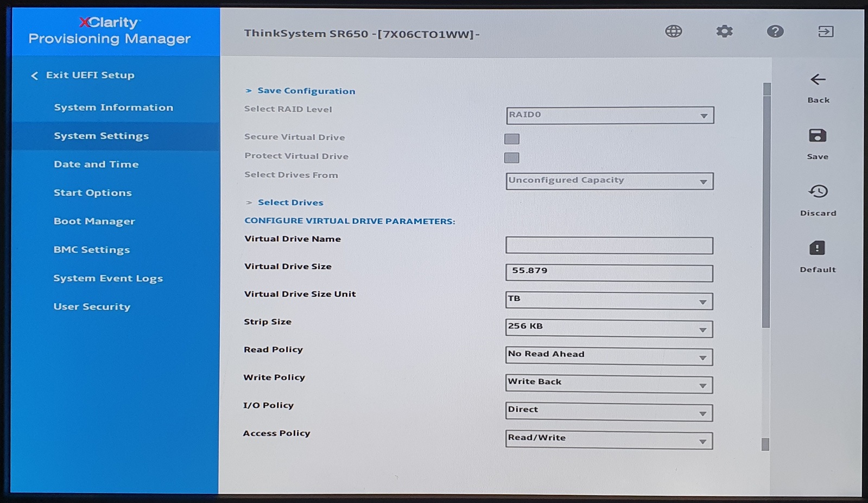The width and height of the screenshot is (868, 503).
Task: Open the Access Policy dropdown
Action: (609, 439)
